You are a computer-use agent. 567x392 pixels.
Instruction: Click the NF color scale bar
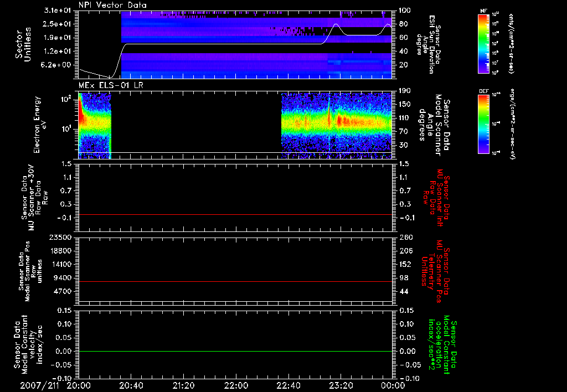tap(484, 43)
